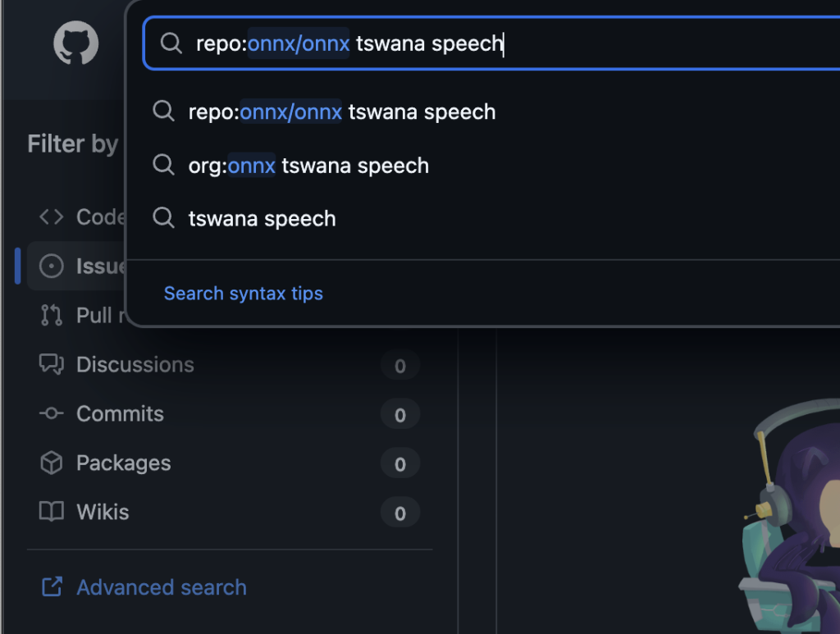Pick the plain 'tswana speech' suggestion

pyautogui.click(x=262, y=219)
